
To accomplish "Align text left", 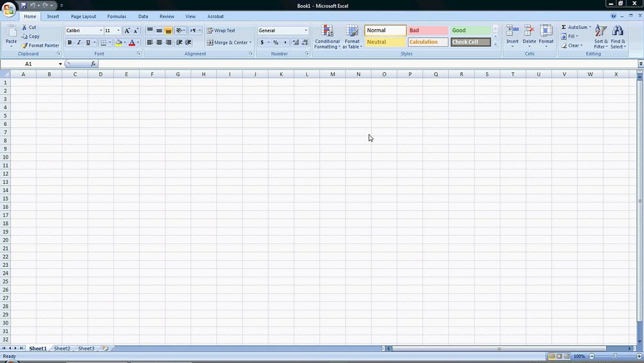I will [x=150, y=43].
